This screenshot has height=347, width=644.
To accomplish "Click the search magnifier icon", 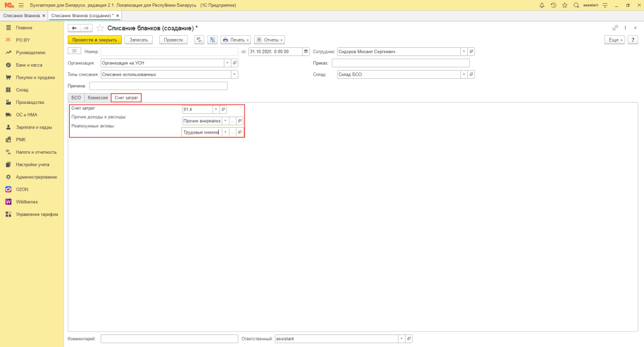I will click(576, 5).
